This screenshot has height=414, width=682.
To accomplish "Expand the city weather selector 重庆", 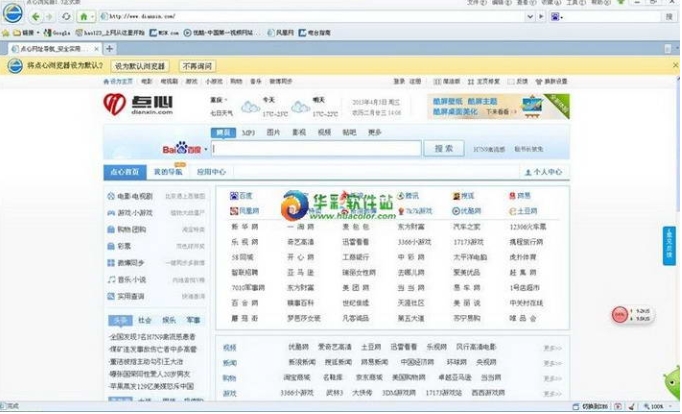I will [x=219, y=100].
